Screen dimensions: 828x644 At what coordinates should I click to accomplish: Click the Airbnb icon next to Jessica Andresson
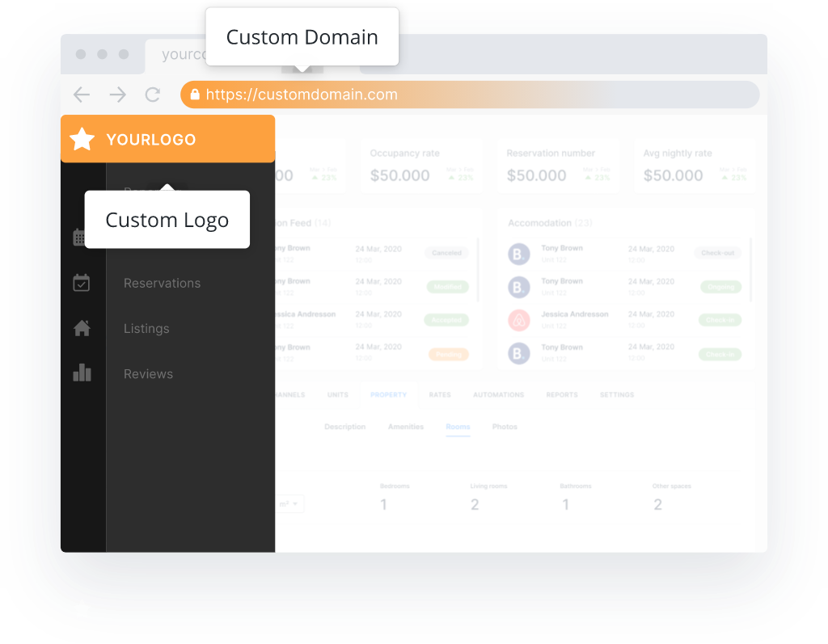(518, 320)
